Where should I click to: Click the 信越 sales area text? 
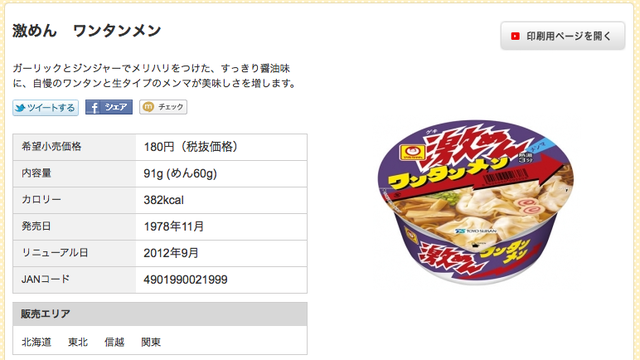pyautogui.click(x=114, y=342)
